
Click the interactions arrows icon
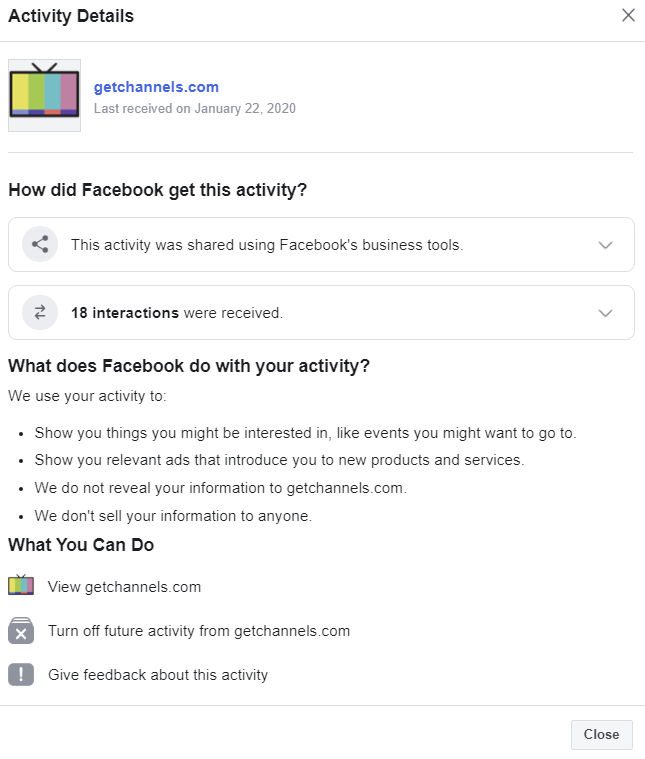40,313
